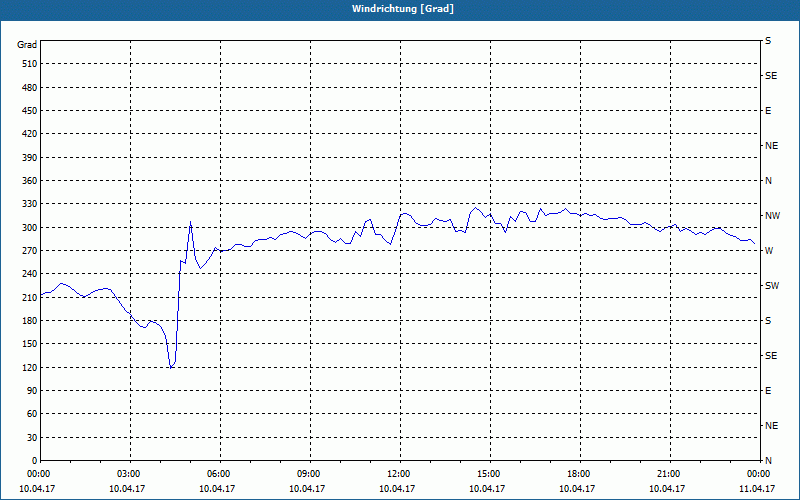Click the 90 y-axis value

pos(32,391)
